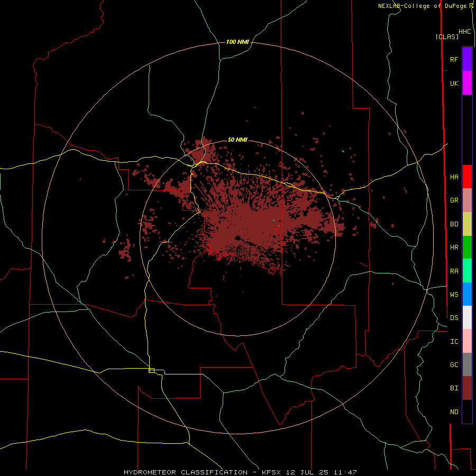
Task: Click the RA legend label
Action: tap(454, 271)
